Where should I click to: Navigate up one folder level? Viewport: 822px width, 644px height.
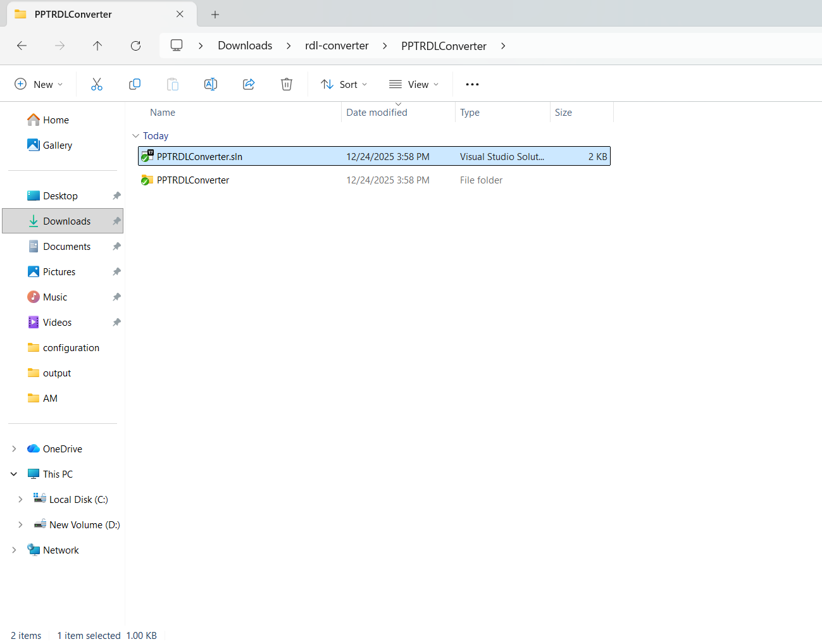(97, 45)
